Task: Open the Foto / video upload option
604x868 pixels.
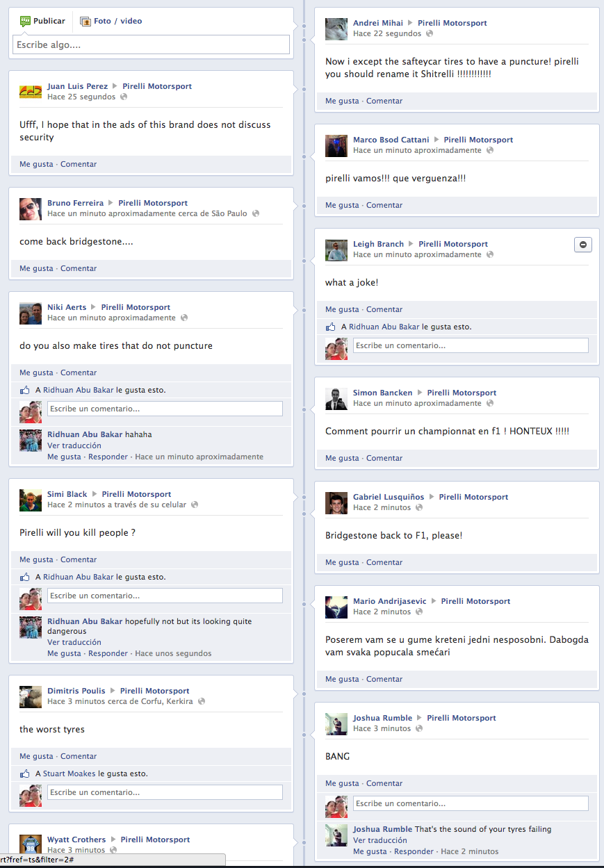Action: click(111, 22)
